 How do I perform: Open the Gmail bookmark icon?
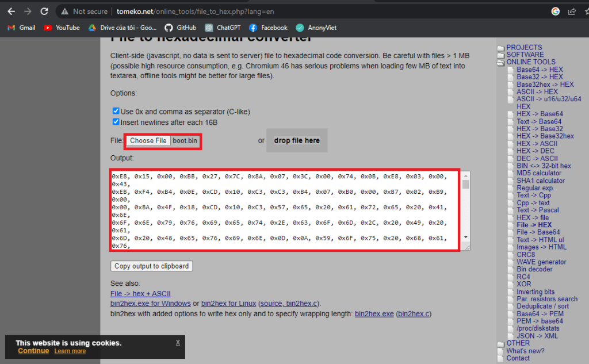point(12,28)
